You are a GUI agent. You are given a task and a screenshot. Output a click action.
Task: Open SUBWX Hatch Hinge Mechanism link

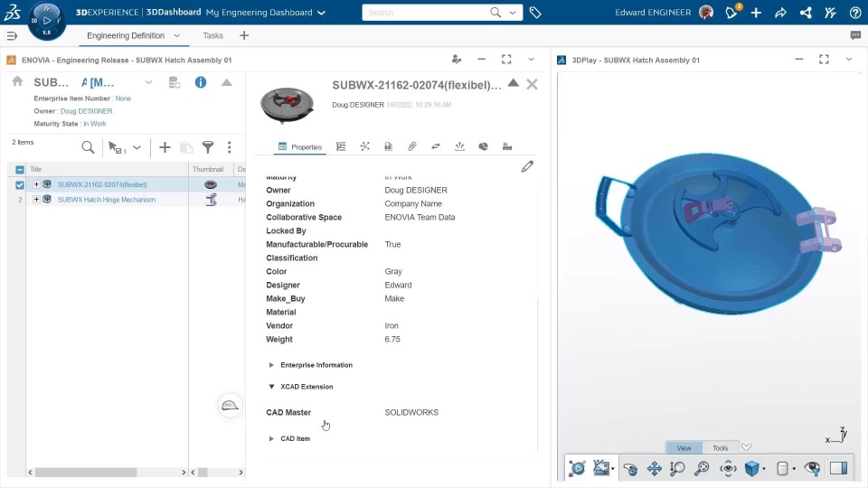coord(107,200)
